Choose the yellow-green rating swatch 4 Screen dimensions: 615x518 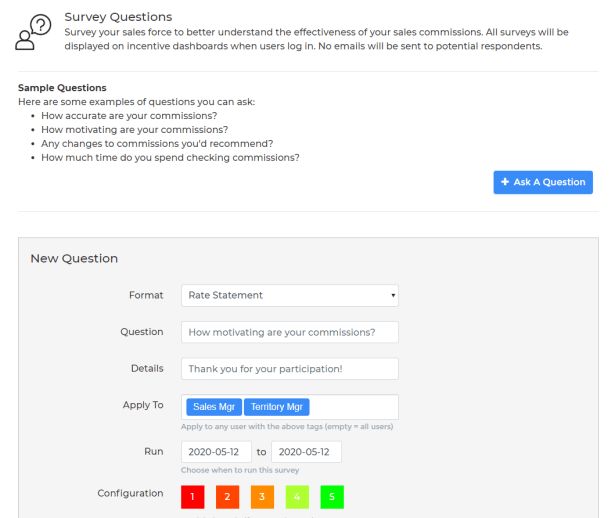pyautogui.click(x=298, y=496)
